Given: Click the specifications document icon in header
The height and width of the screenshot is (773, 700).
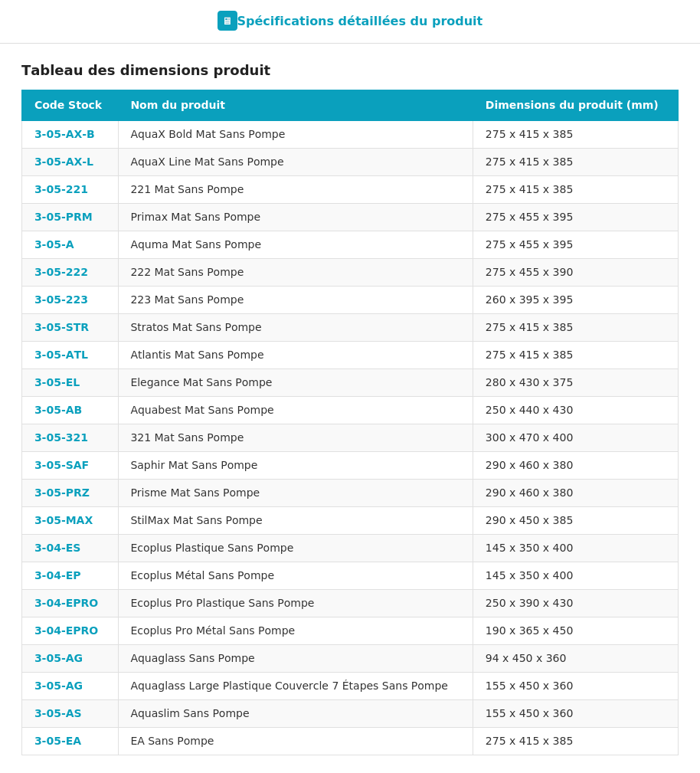Looking at the screenshot, I should [227, 21].
